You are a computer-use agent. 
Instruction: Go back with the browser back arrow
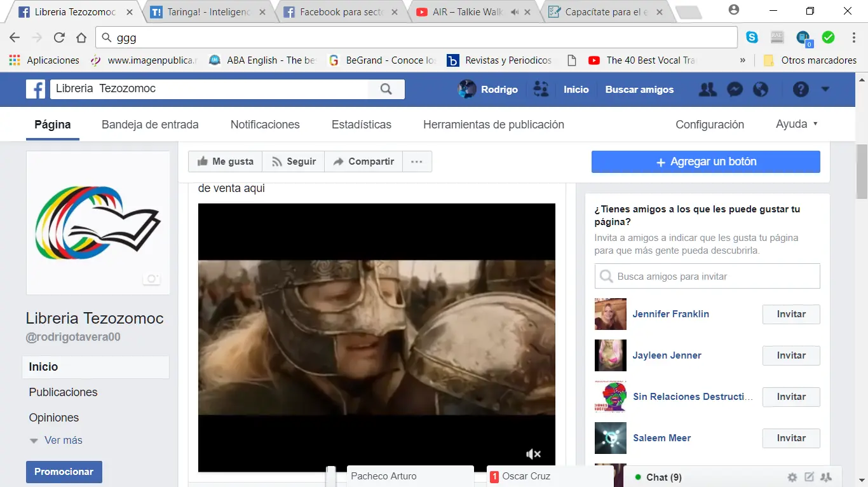(x=15, y=38)
